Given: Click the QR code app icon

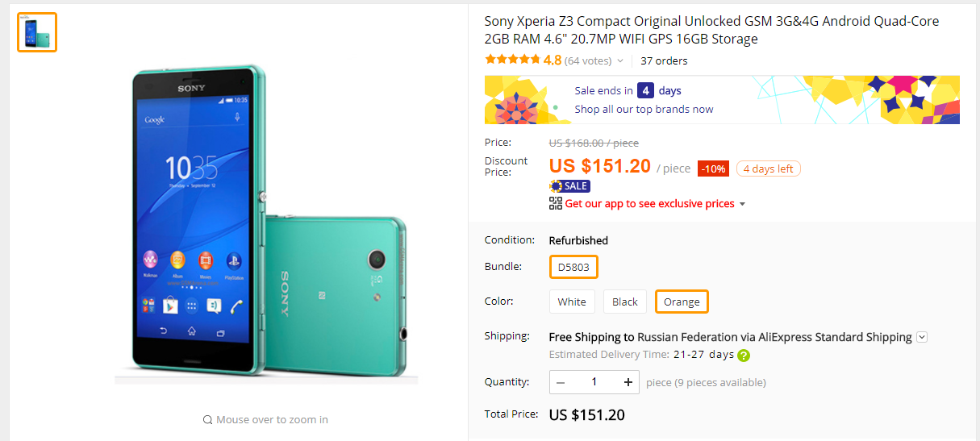Looking at the screenshot, I should pos(556,203).
